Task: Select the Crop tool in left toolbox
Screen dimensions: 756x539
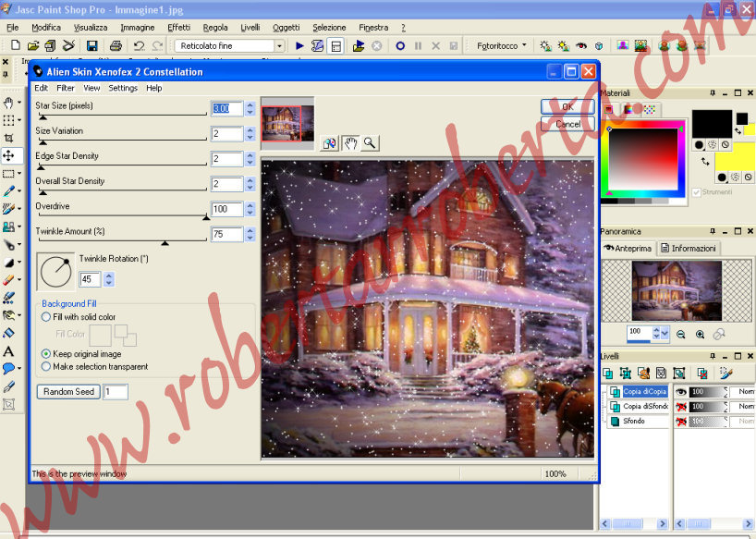Action: pyautogui.click(x=8, y=138)
